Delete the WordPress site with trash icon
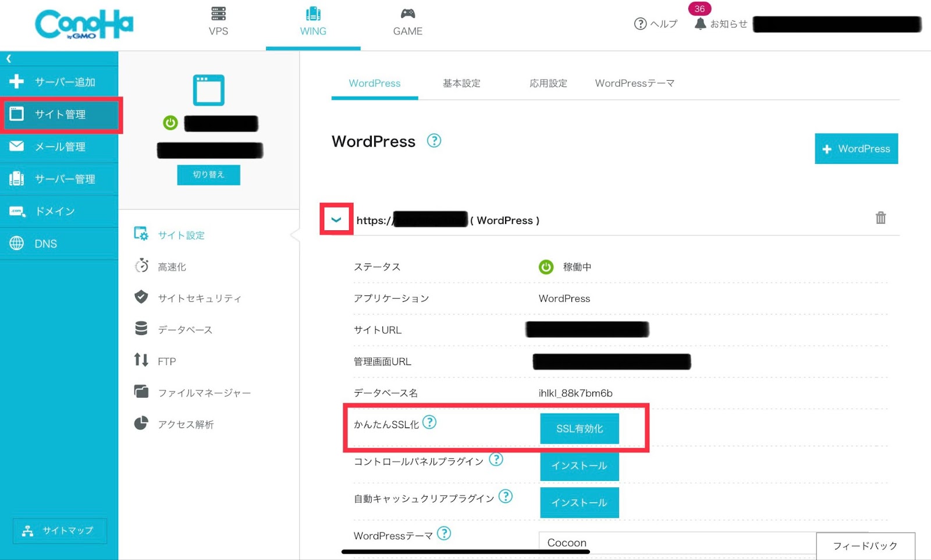Viewport: 931px width, 560px height. pos(881,218)
